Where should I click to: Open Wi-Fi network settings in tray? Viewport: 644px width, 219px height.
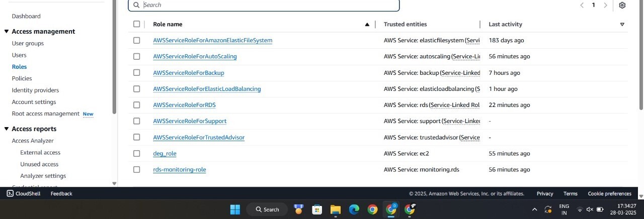[x=580, y=209]
